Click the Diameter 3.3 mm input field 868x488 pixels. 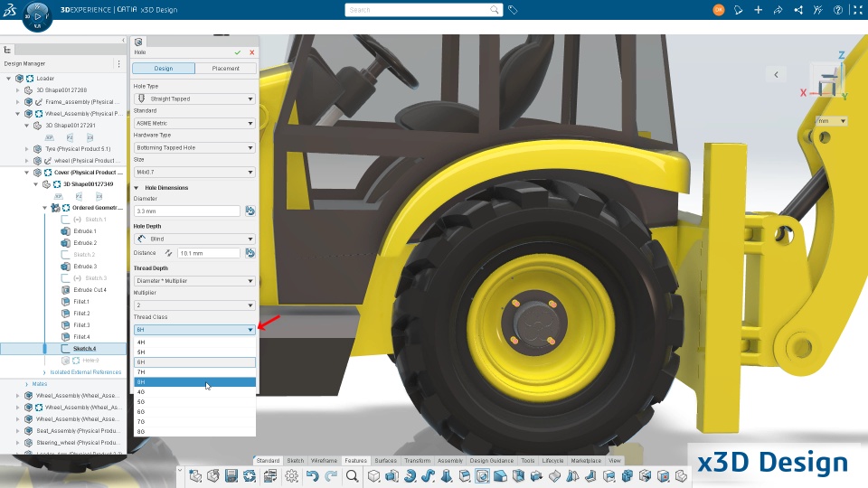(x=187, y=211)
